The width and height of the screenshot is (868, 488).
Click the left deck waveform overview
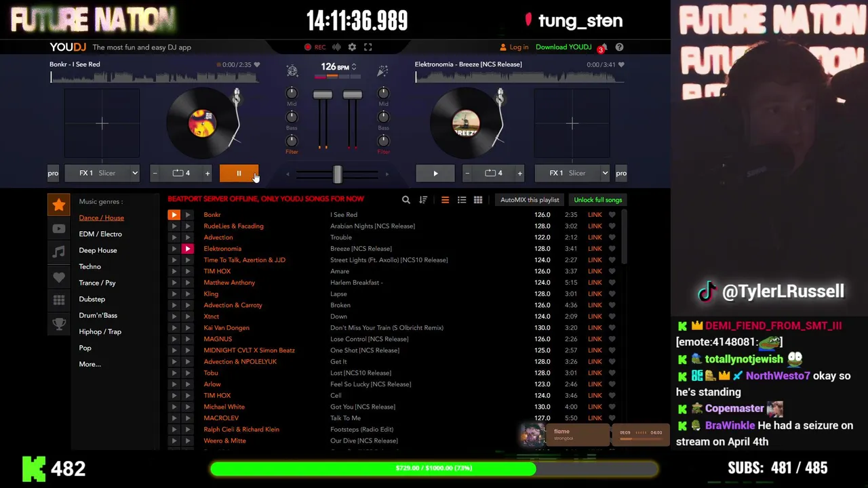pos(154,77)
